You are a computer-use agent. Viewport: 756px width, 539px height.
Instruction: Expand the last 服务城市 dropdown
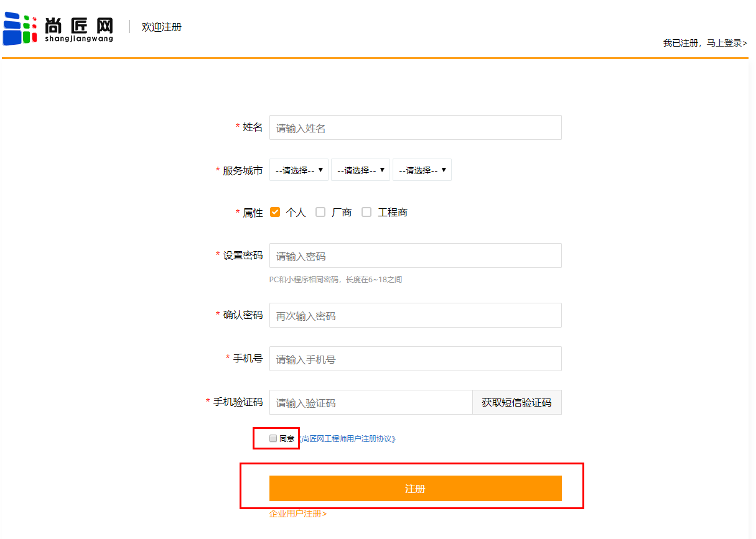coord(422,170)
